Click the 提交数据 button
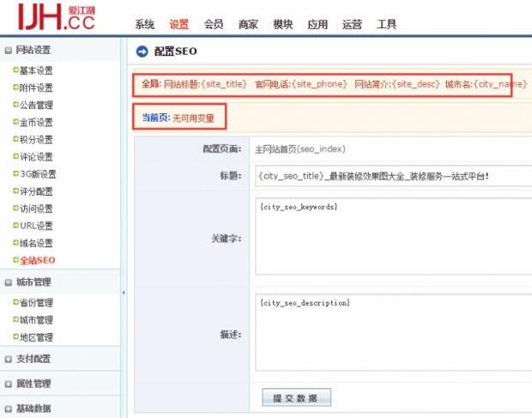This screenshot has height=418, width=532. [x=296, y=397]
